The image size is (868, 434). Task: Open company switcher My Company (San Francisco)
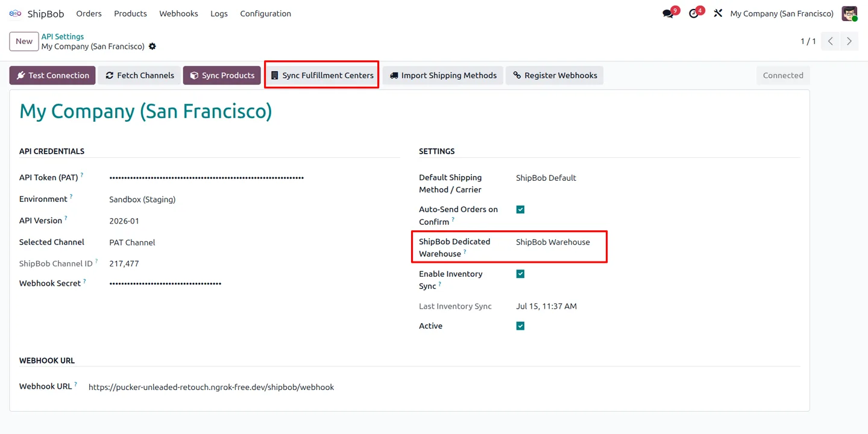[782, 13]
